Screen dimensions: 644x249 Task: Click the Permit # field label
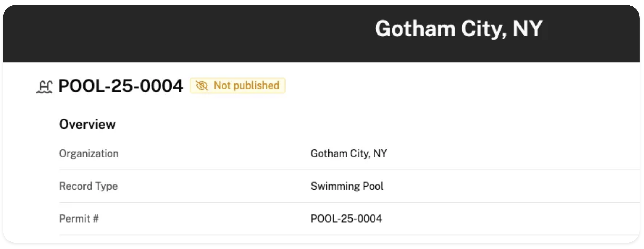pyautogui.click(x=79, y=218)
